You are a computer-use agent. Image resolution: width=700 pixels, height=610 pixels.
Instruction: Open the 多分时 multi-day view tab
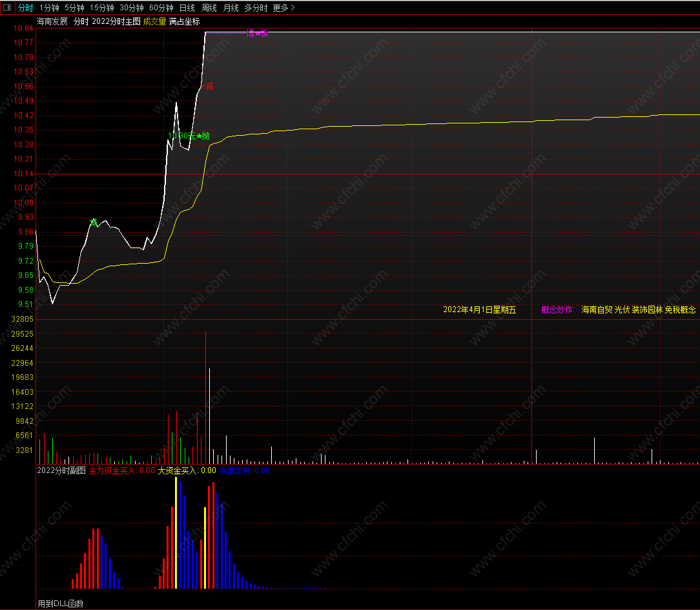click(x=256, y=8)
